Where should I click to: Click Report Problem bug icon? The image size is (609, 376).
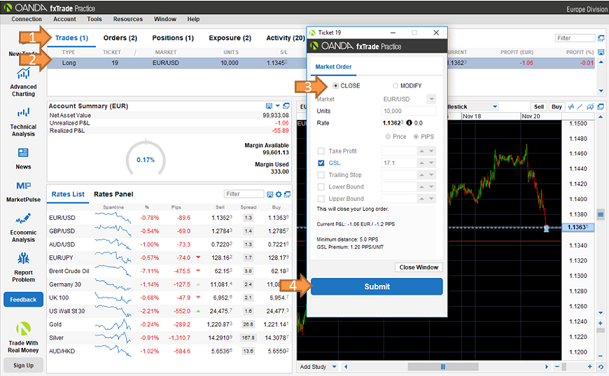(23, 258)
